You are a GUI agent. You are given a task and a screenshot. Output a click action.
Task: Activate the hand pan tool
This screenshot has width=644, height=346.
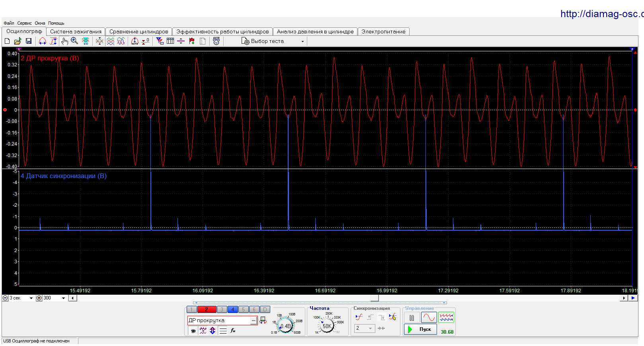[64, 41]
